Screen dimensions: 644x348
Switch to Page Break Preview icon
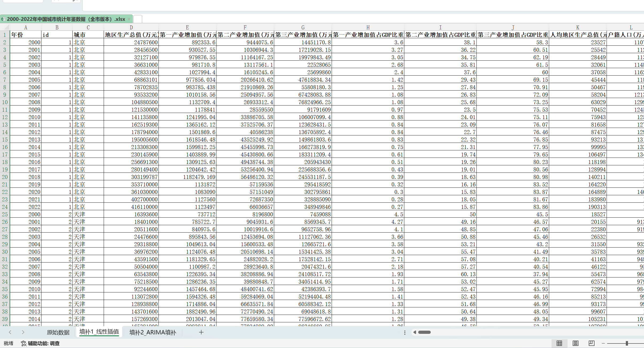click(x=592, y=343)
